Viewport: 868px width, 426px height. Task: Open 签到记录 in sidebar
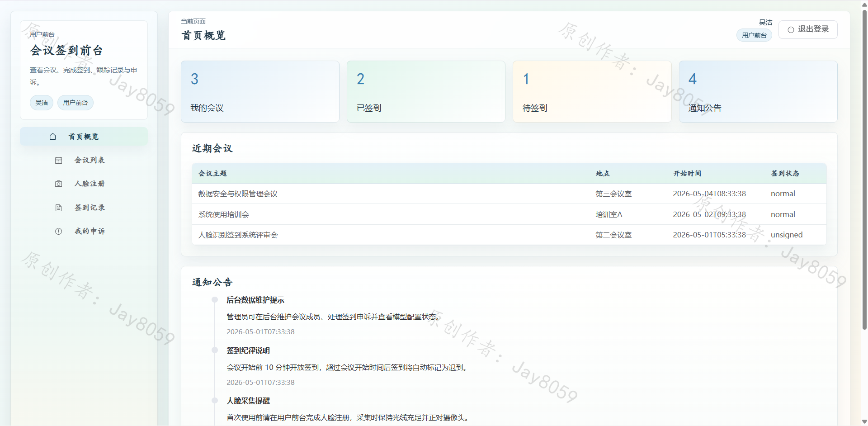pos(84,208)
